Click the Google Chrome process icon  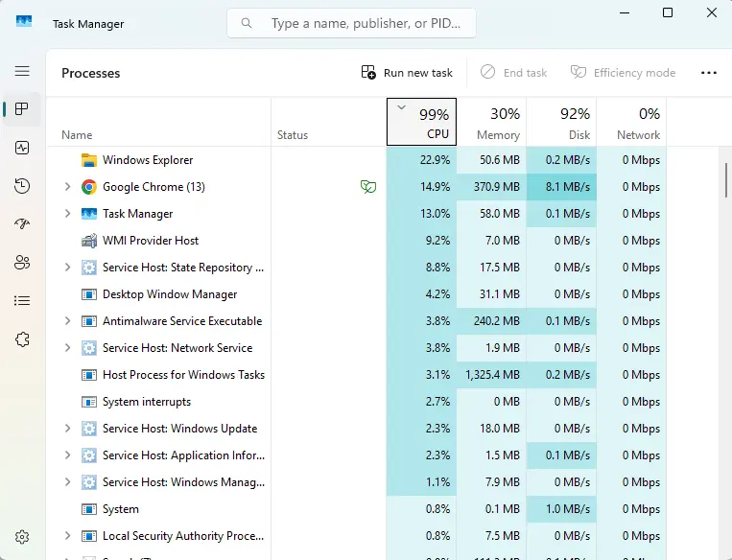88,187
